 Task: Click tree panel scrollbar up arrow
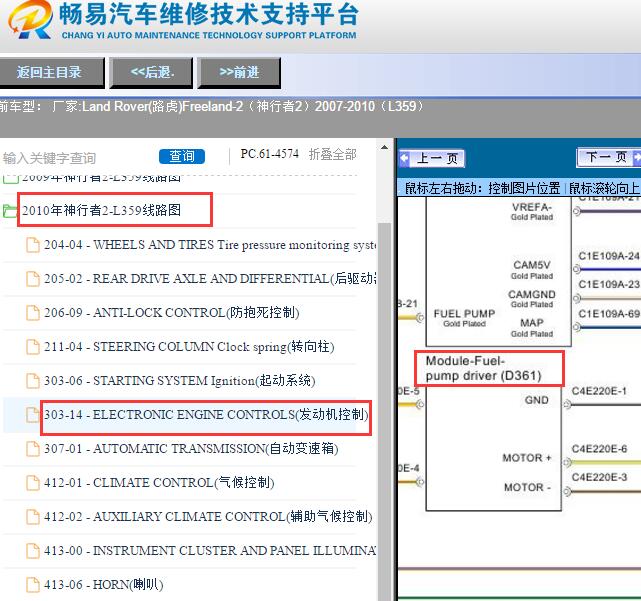click(384, 147)
